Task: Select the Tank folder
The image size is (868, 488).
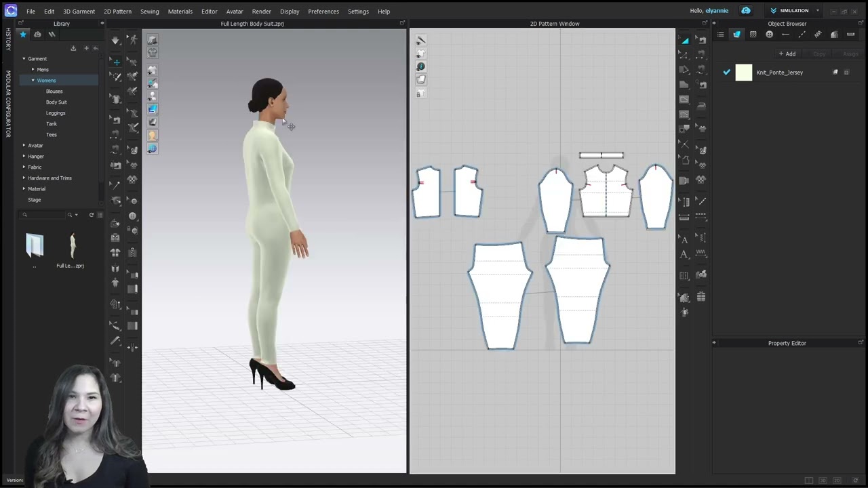Action: 52,124
